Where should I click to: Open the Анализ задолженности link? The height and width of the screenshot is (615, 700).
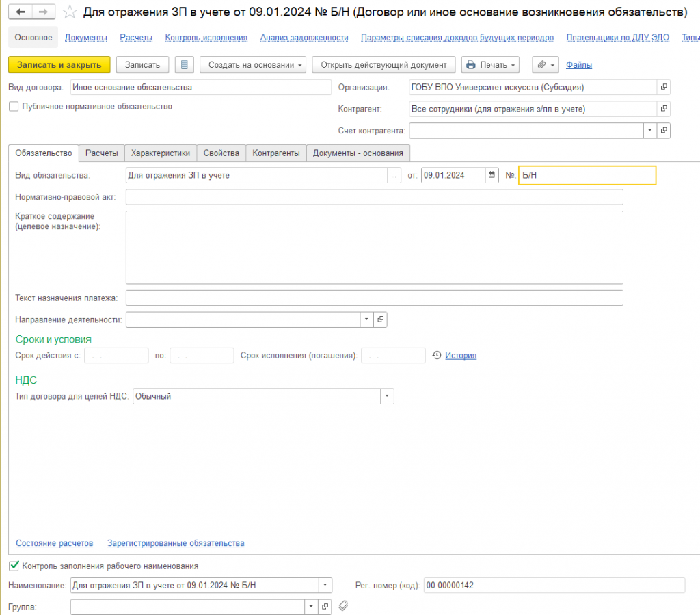[304, 38]
